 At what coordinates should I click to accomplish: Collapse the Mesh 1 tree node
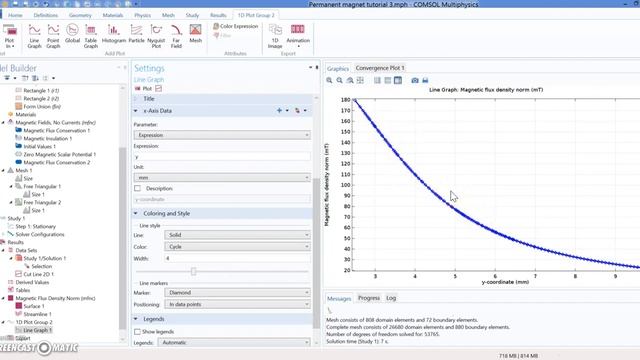pos(3,171)
